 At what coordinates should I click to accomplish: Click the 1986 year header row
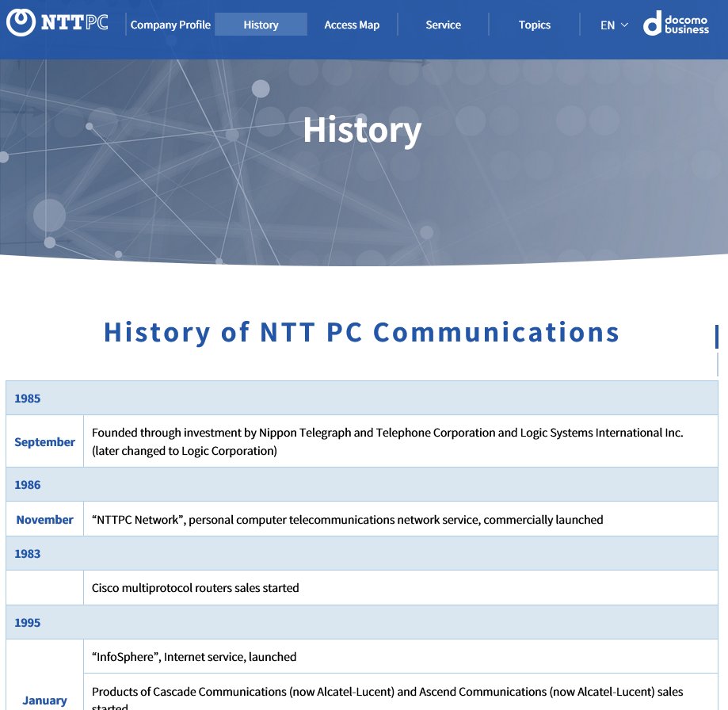tap(362, 484)
